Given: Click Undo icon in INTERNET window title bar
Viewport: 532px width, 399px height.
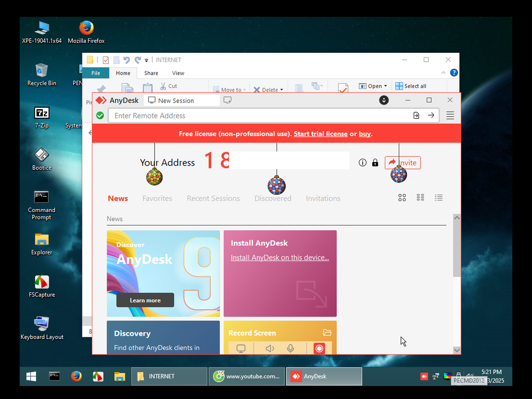Looking at the screenshot, I should coord(127,60).
